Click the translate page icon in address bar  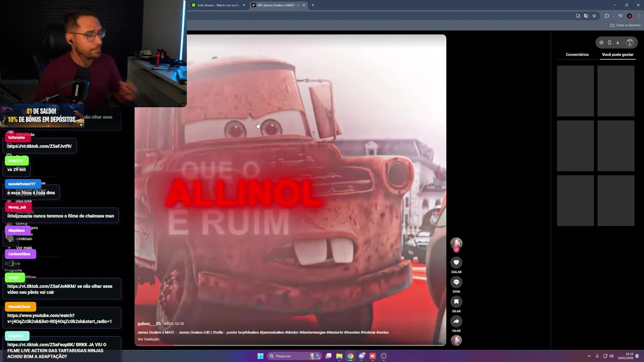tap(586, 16)
